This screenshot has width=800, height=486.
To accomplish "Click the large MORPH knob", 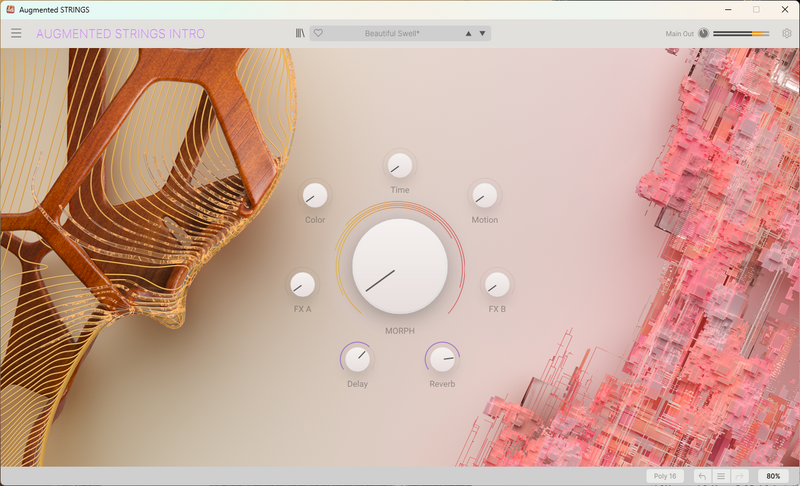I will 400,266.
